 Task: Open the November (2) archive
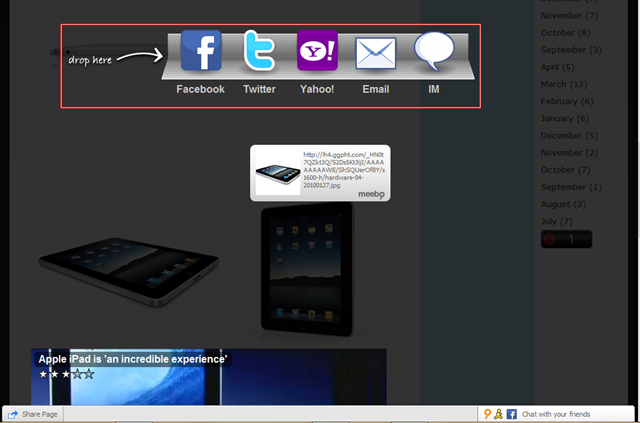tap(569, 153)
